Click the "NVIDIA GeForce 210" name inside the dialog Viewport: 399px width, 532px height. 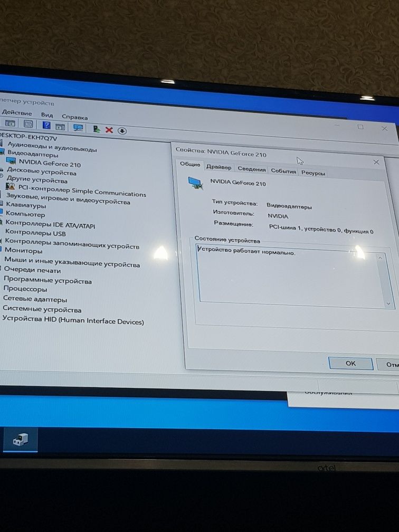pyautogui.click(x=238, y=182)
